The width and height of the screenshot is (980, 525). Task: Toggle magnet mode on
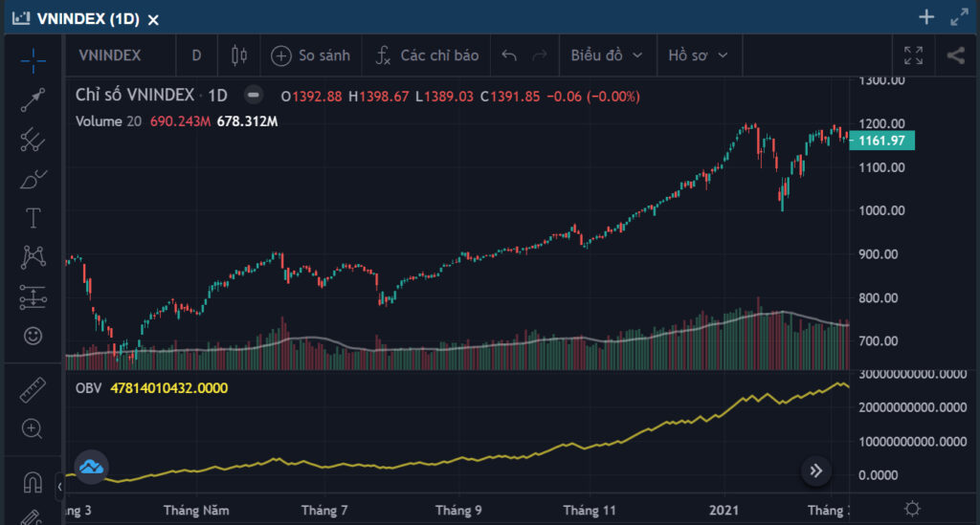[33, 482]
